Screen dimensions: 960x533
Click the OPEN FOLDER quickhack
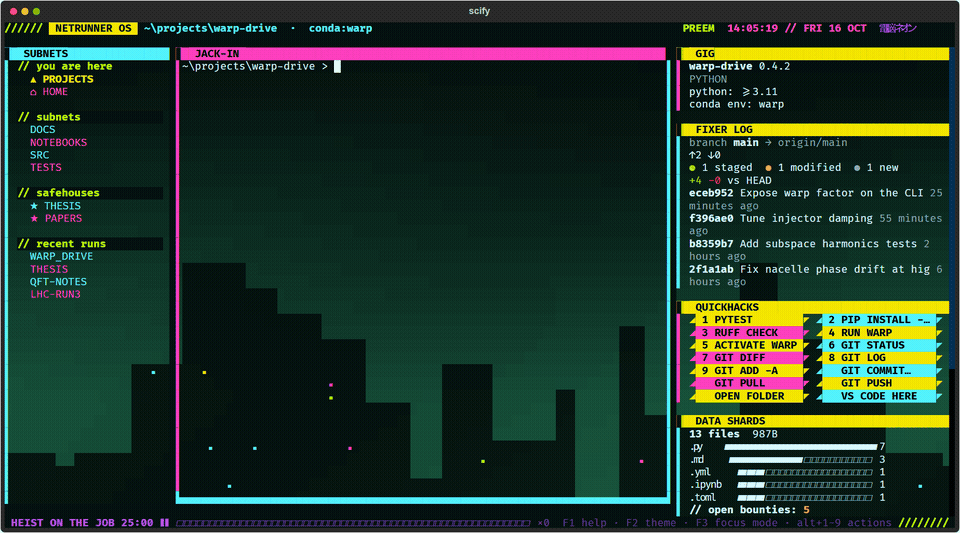tap(749, 396)
